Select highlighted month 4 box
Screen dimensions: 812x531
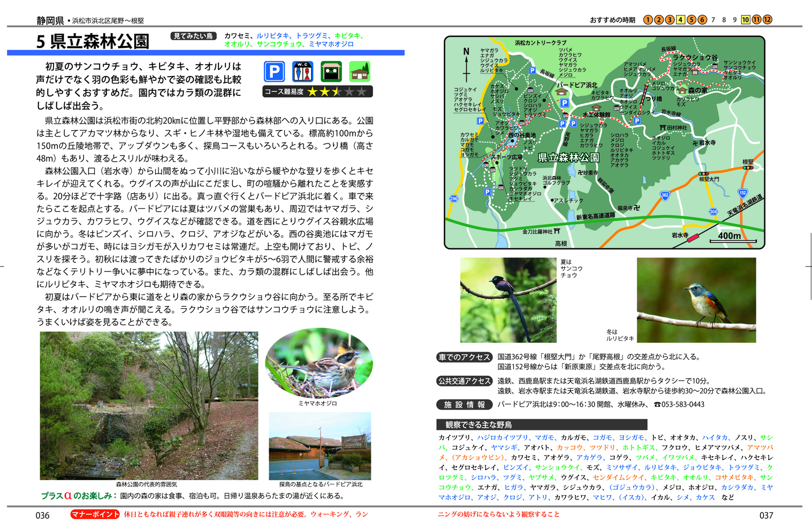(x=680, y=20)
